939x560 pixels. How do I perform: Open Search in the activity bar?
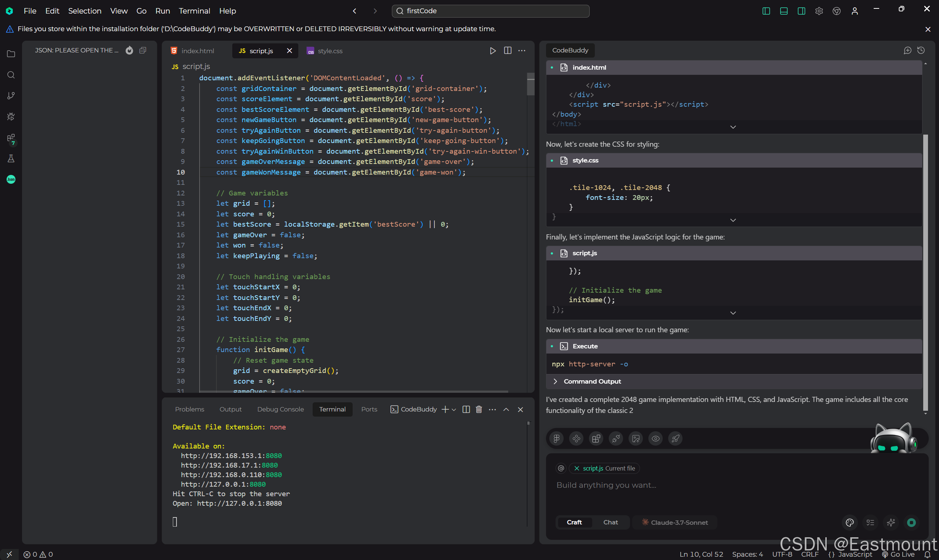11,75
